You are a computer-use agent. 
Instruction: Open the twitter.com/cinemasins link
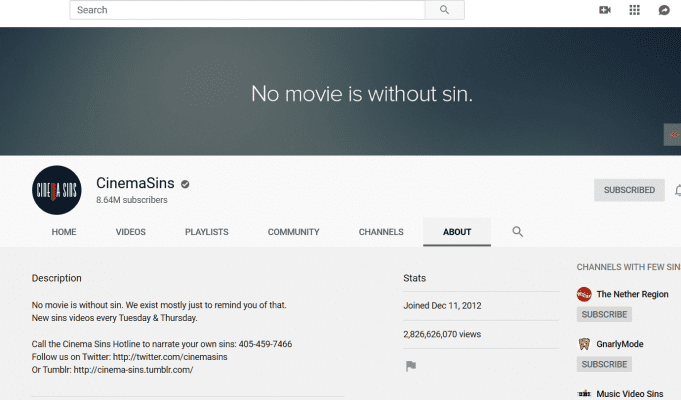[x=170, y=357]
